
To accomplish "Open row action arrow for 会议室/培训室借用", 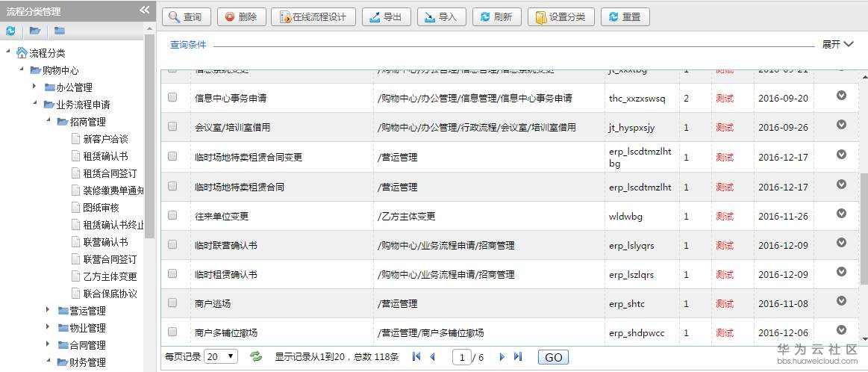I will pos(841,124).
